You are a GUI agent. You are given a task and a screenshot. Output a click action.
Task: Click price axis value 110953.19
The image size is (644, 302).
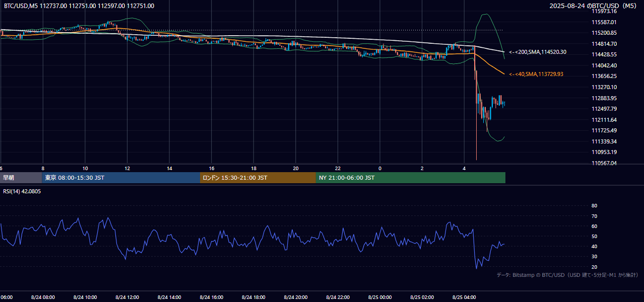604,152
